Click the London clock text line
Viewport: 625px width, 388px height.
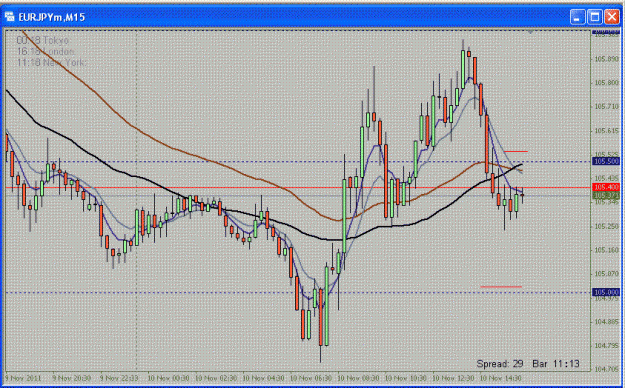[x=46, y=51]
